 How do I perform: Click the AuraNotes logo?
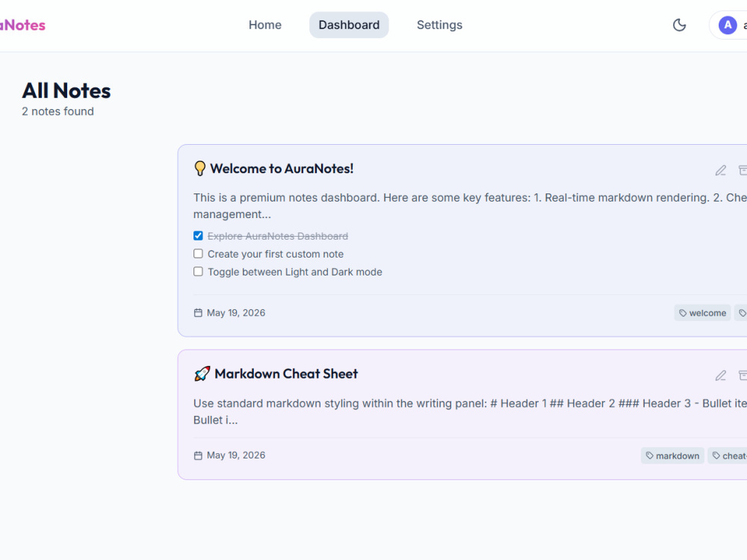[x=22, y=25]
